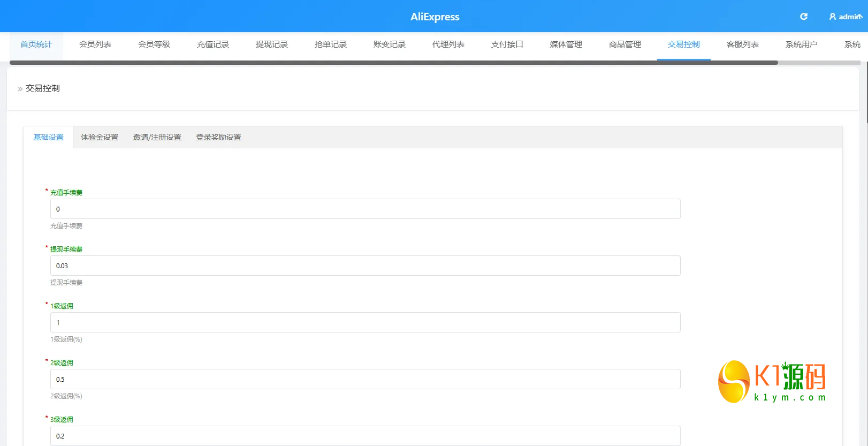
Task: Click the 交易控制 breadcrumb heading
Action: pos(43,88)
